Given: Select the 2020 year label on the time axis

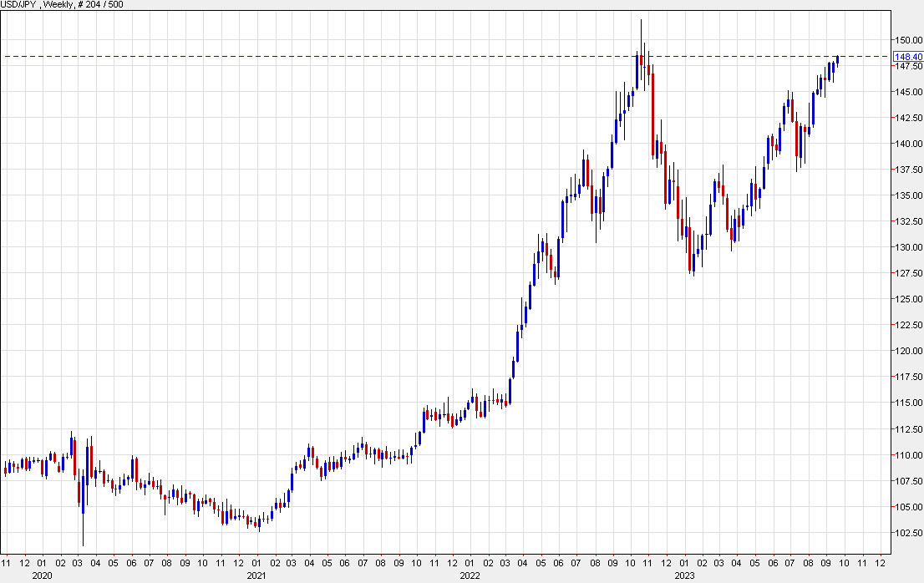Looking at the screenshot, I should pyautogui.click(x=43, y=575).
